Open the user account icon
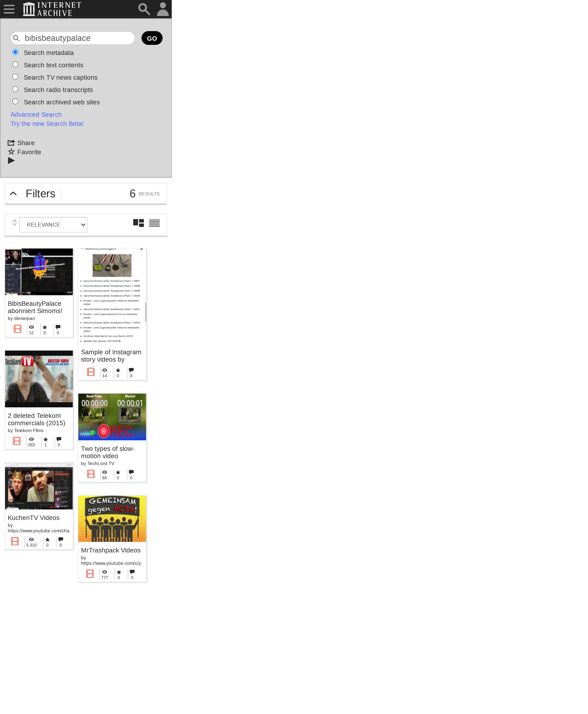Screen dimensions: 588x714 (x=163, y=9)
